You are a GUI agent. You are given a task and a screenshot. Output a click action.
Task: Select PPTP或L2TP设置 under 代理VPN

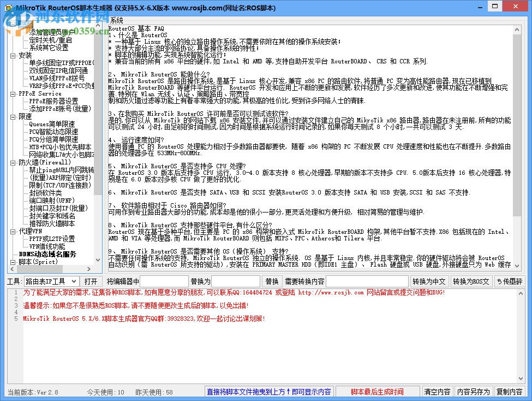(x=53, y=238)
